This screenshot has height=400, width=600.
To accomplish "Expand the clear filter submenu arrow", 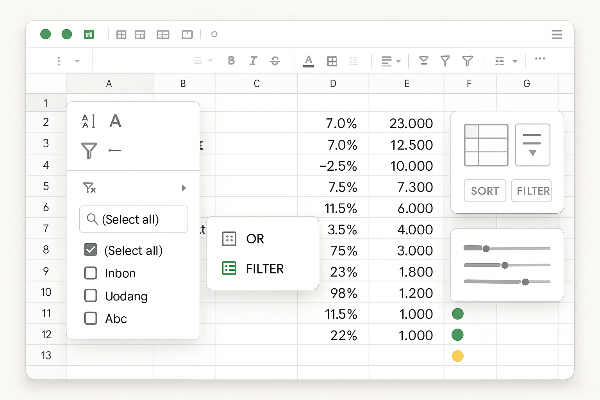I will [184, 188].
